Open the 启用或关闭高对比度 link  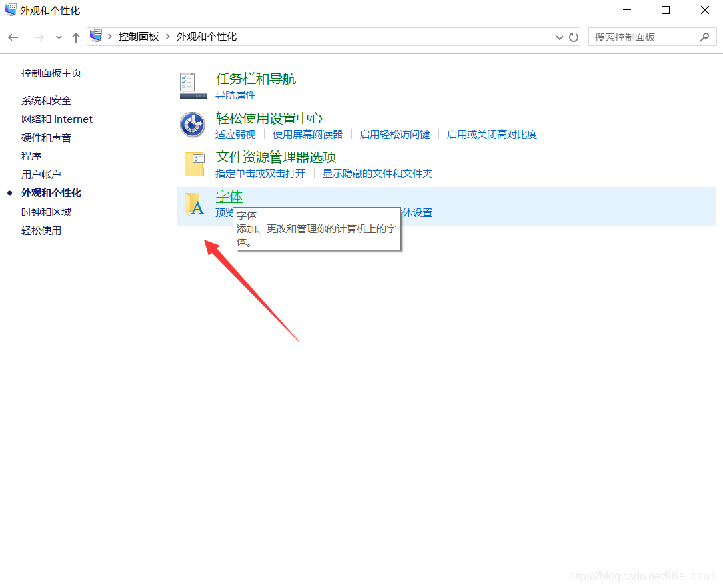(492, 134)
